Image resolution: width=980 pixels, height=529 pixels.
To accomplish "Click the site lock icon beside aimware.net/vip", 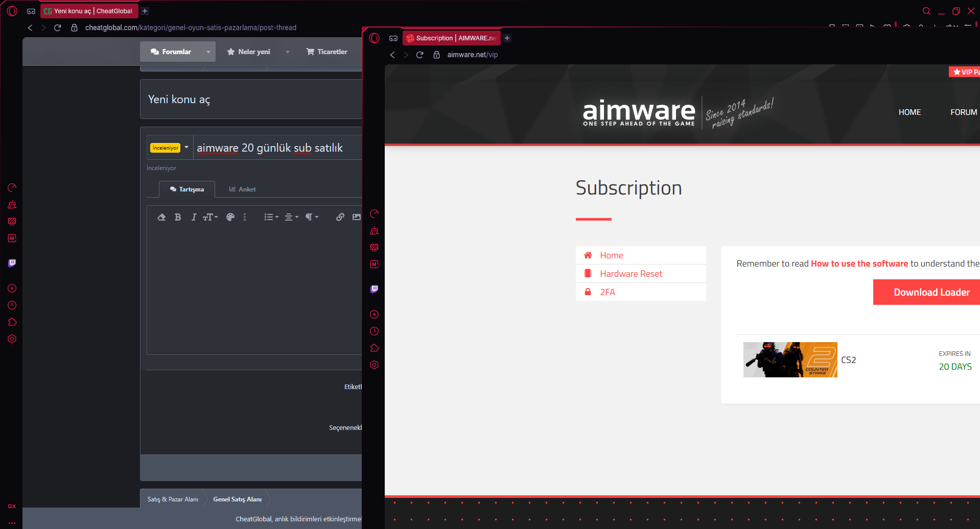I will click(436, 55).
